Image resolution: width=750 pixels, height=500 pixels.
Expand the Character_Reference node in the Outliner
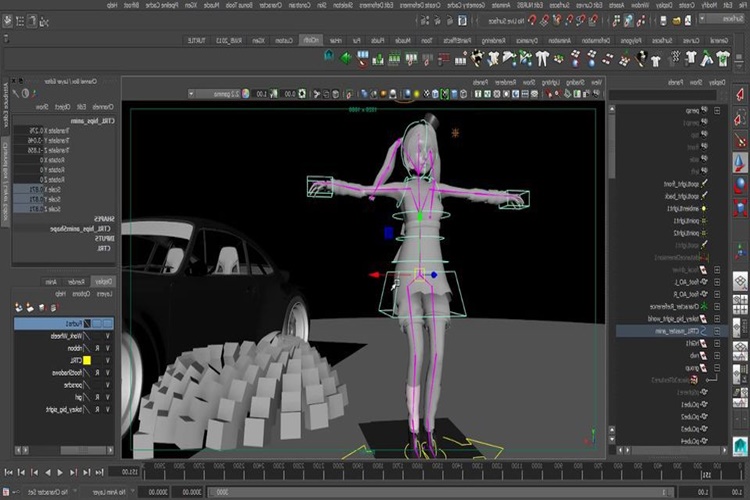[717, 306]
